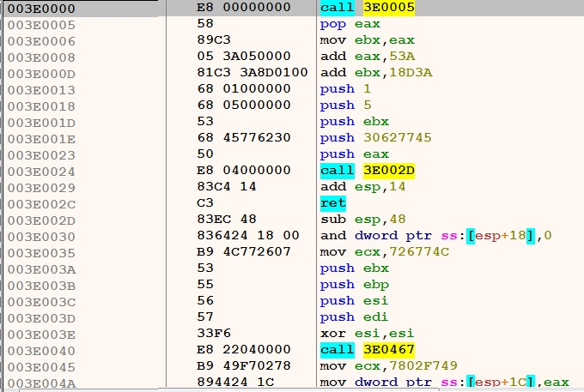Image resolution: width=584 pixels, height=392 pixels.
Task: Click the push esi instruction
Action: (x=354, y=301)
